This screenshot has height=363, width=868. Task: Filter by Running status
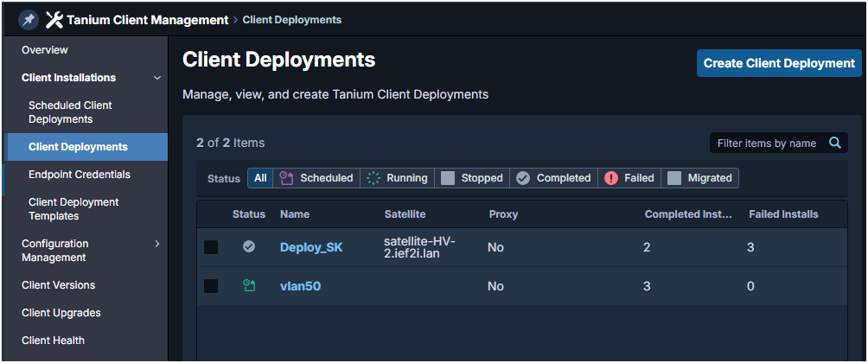(397, 178)
